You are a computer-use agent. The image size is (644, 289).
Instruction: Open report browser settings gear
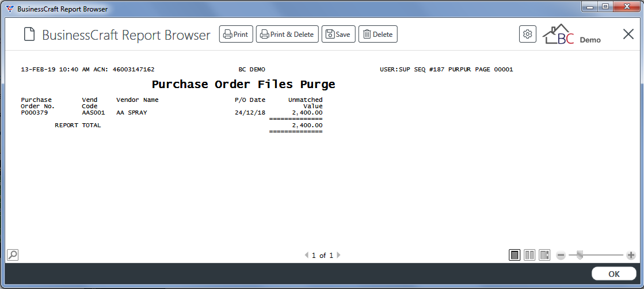coord(528,34)
